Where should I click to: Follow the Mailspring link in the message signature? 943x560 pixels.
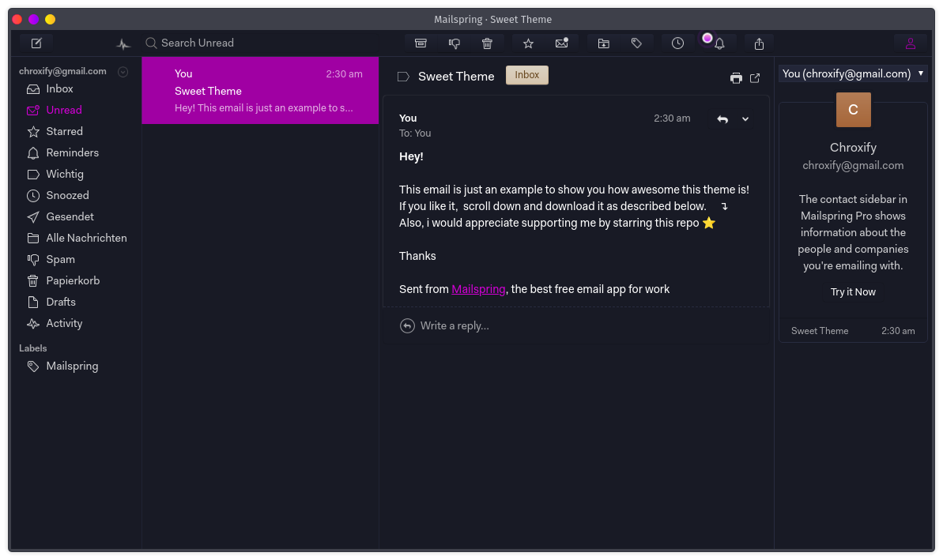478,289
